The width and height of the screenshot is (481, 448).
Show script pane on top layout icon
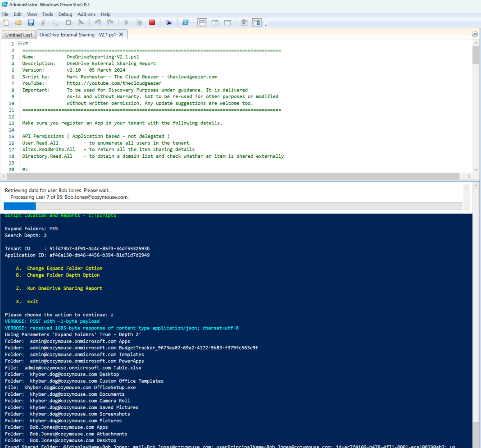[x=202, y=23]
